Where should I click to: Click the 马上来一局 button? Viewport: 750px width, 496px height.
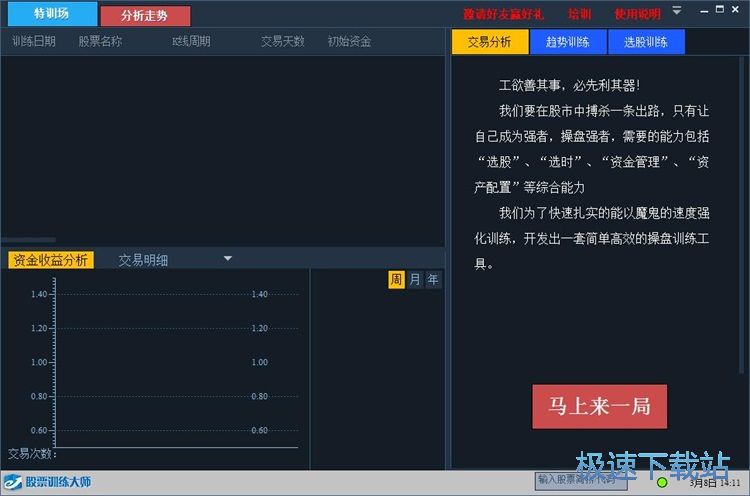click(599, 406)
